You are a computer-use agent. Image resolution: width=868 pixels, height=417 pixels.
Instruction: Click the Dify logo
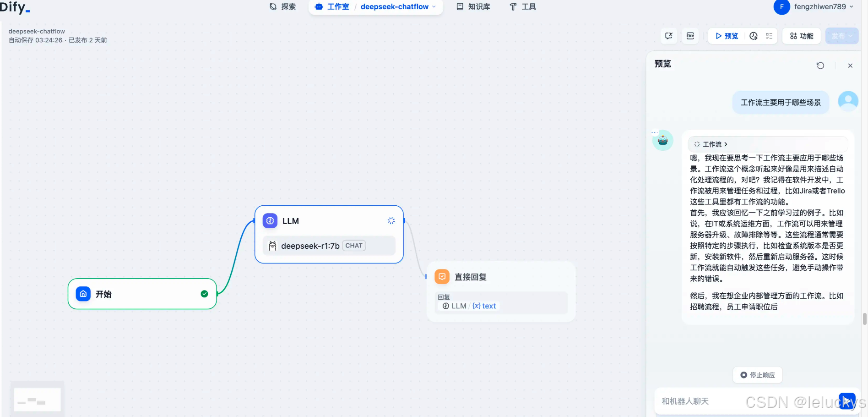tap(15, 7)
